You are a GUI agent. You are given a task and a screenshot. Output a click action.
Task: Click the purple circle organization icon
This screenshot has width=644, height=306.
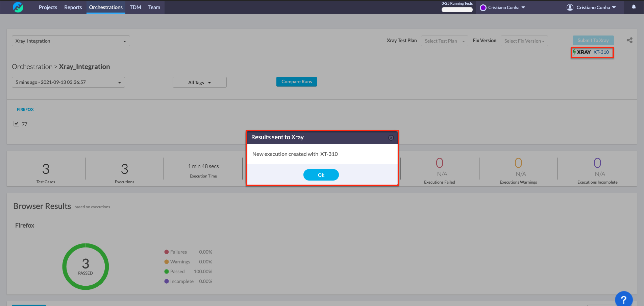[483, 7]
